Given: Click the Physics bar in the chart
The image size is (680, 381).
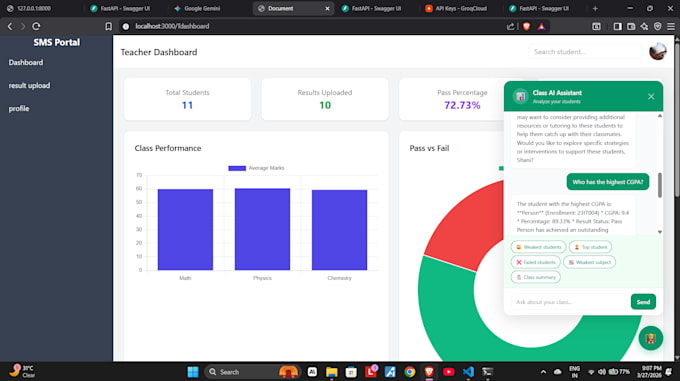Looking at the screenshot, I should tap(262, 229).
